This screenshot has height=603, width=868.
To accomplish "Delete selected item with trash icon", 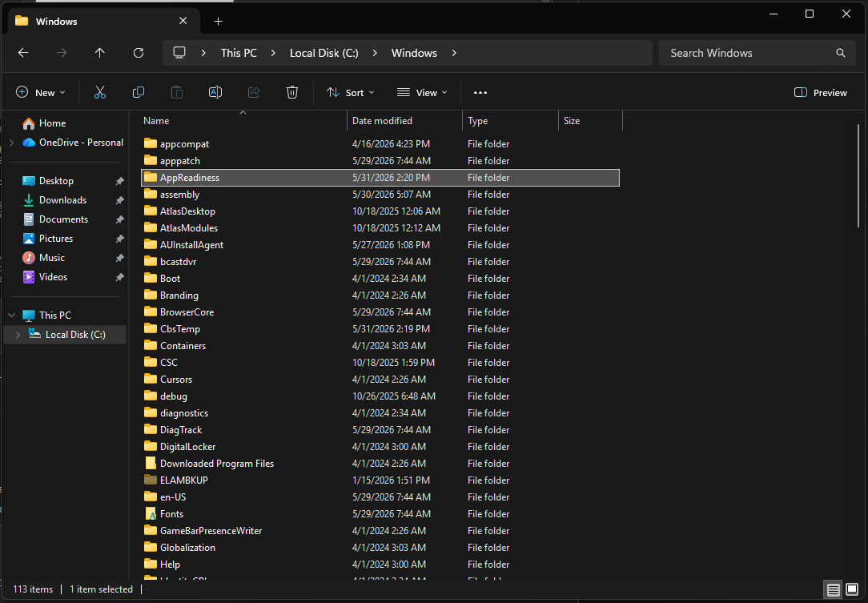I will pyautogui.click(x=292, y=92).
